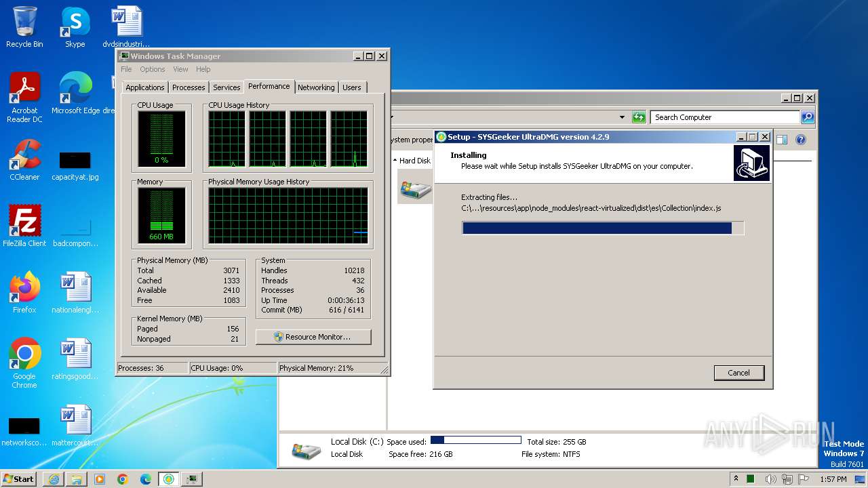Click the Task Manager CPU tray icon

(x=751, y=479)
